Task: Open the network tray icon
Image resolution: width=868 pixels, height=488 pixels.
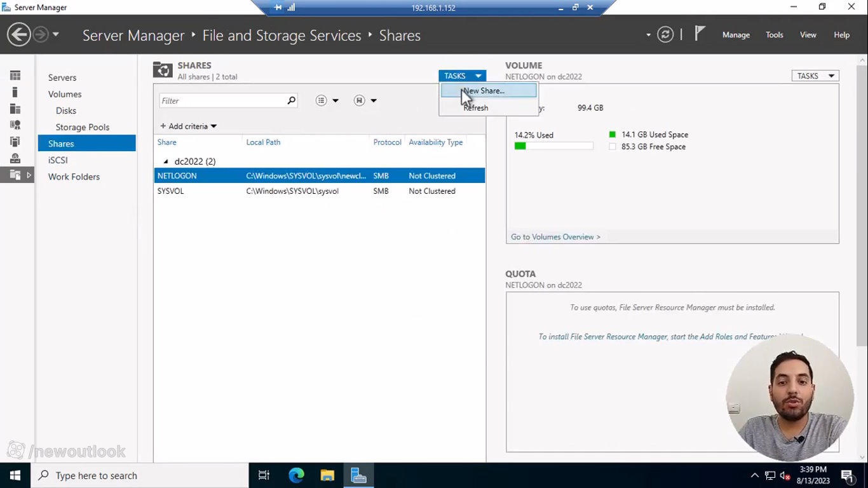Action: 770,475
